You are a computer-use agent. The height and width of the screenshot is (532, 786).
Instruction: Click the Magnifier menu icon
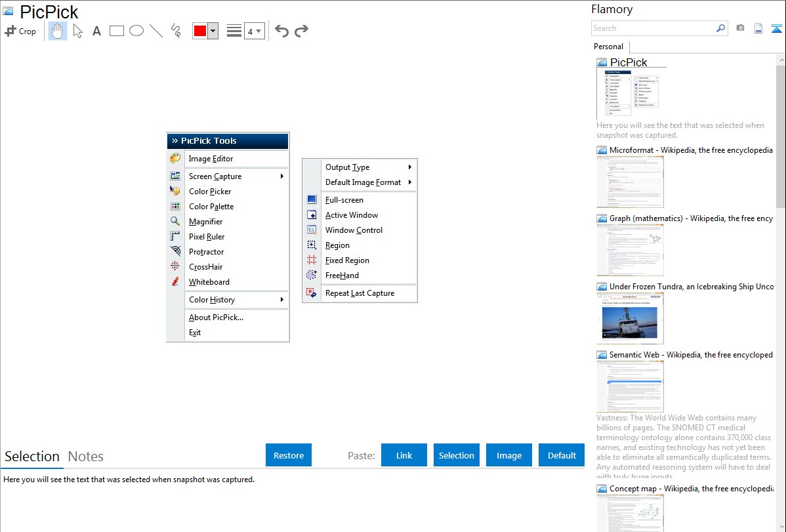click(x=175, y=221)
